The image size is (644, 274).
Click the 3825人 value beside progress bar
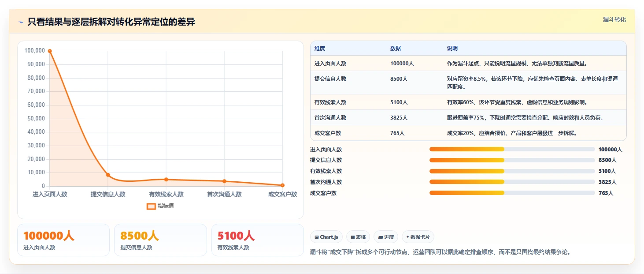(x=607, y=182)
